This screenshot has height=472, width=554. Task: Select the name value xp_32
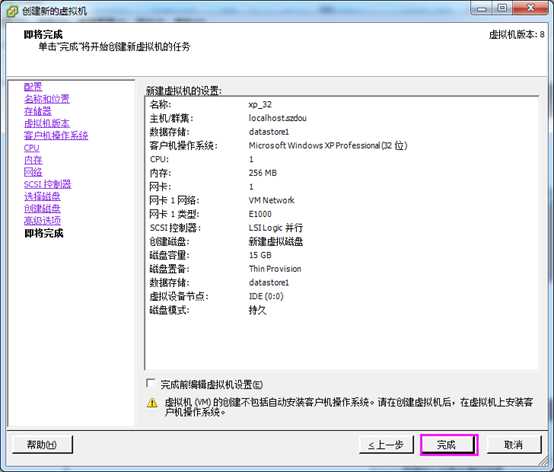tap(260, 105)
